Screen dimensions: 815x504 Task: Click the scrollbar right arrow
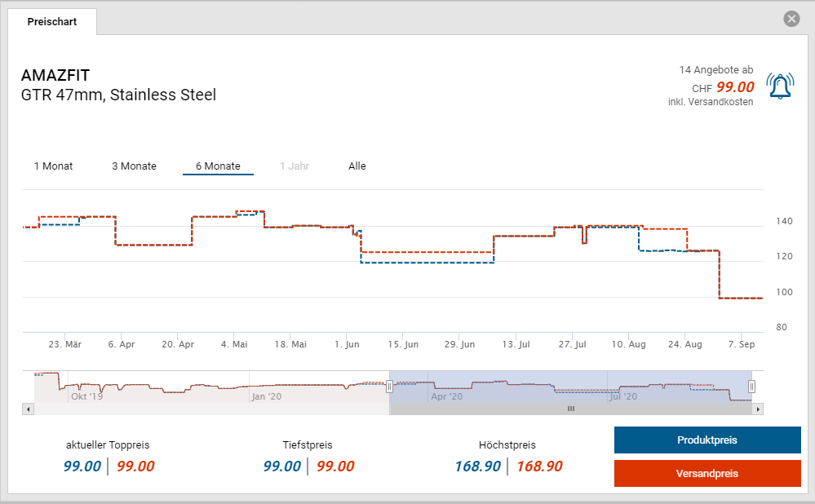pyautogui.click(x=757, y=409)
